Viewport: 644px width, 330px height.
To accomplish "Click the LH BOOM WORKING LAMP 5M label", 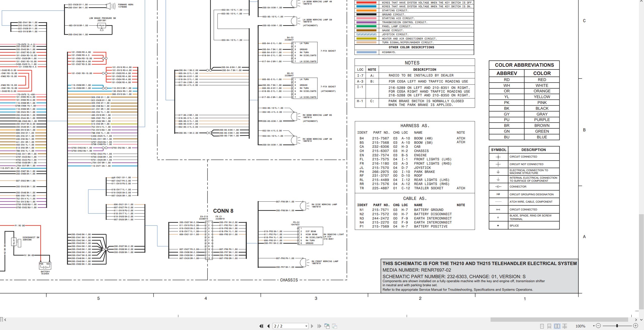I will 317,20.
